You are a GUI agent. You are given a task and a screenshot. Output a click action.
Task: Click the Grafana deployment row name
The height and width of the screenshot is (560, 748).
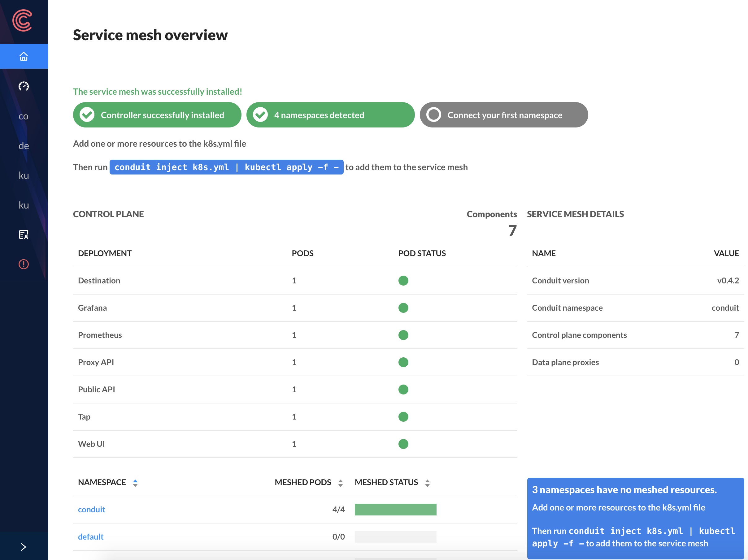point(92,308)
